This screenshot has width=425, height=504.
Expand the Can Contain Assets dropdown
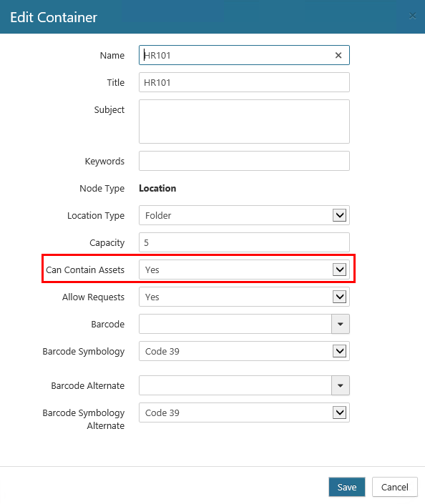(x=339, y=270)
